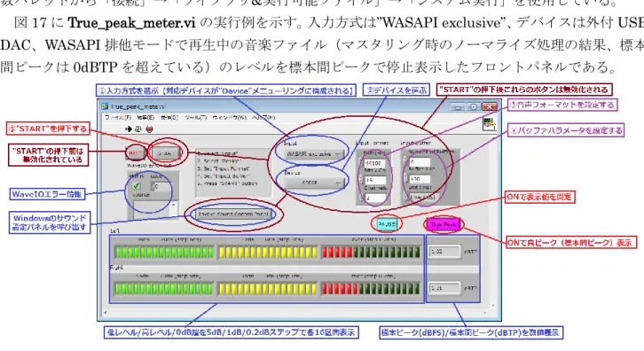This screenshot has height=351, width=644.
Task: Click the Right channel yellow meter bar
Action: 267,289
